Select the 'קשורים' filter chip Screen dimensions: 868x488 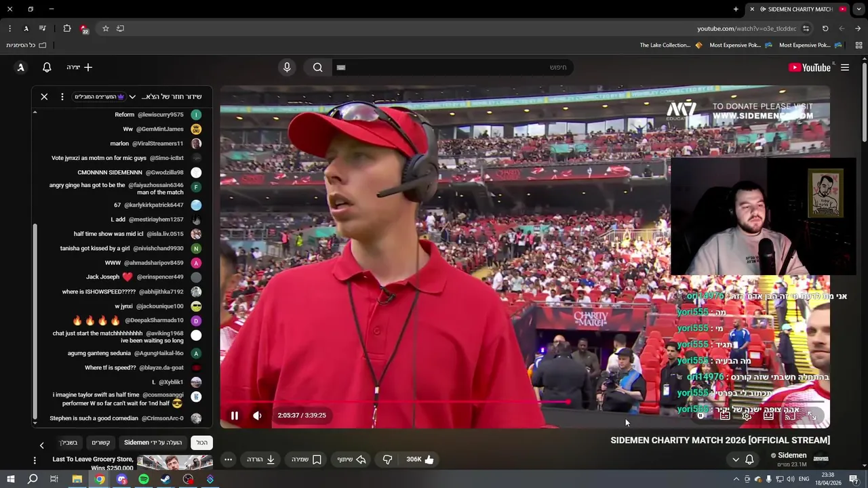[x=101, y=443]
